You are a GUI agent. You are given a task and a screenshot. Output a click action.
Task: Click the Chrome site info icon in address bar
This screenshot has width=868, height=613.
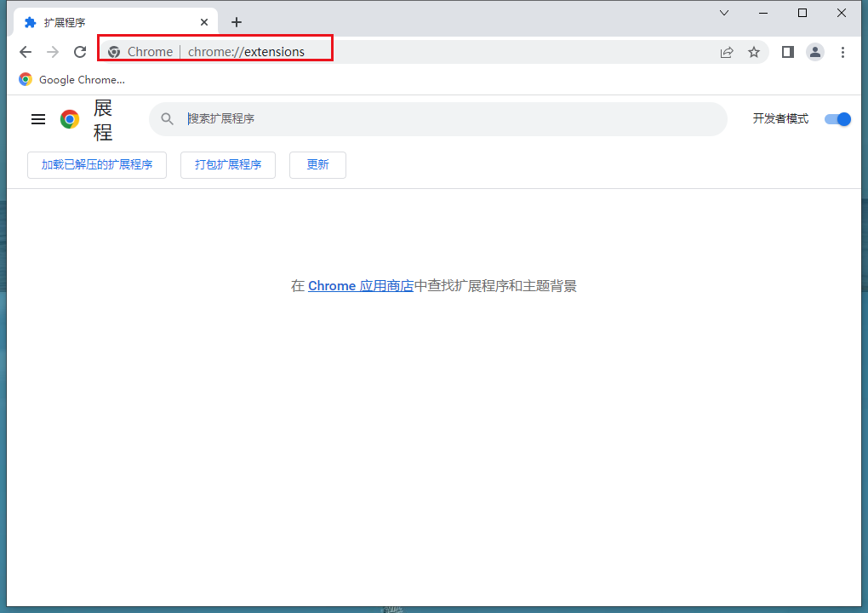point(114,52)
